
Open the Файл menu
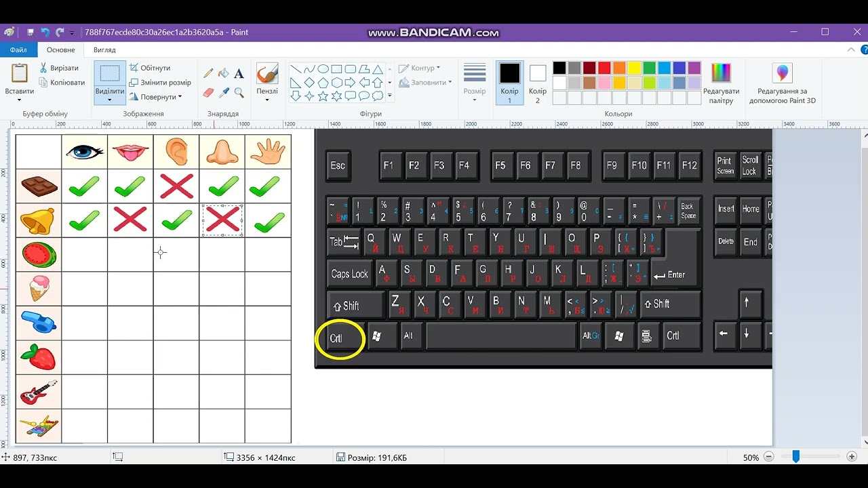click(18, 49)
